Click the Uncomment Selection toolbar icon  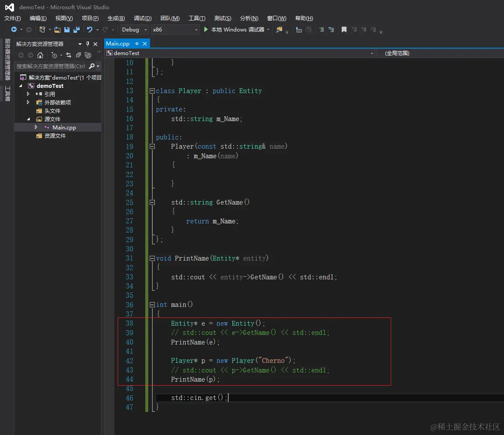(331, 30)
